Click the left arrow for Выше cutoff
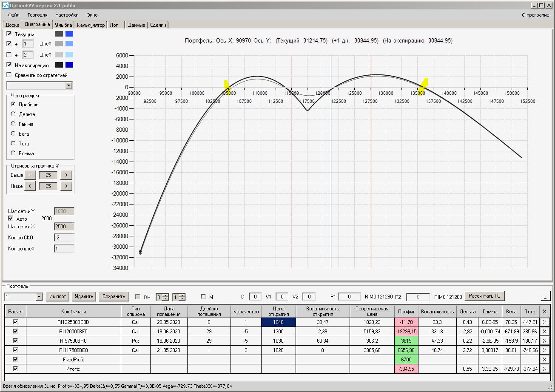 tap(30, 175)
